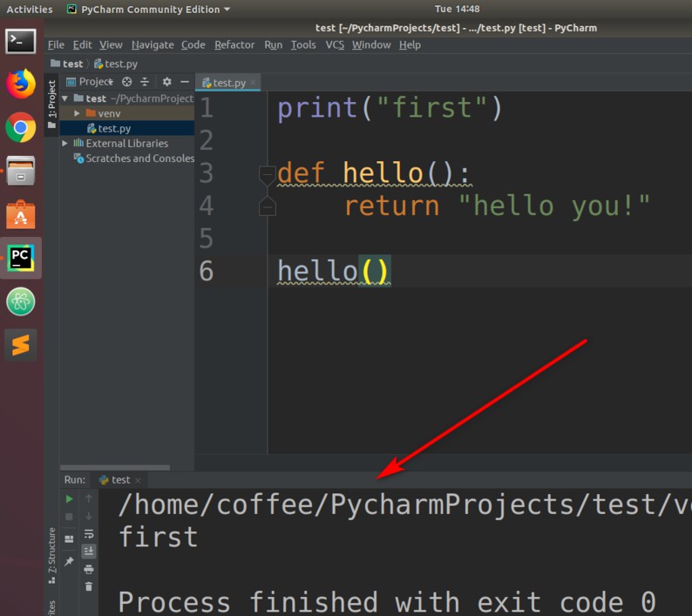Click the 'first' output line in console

click(158, 537)
